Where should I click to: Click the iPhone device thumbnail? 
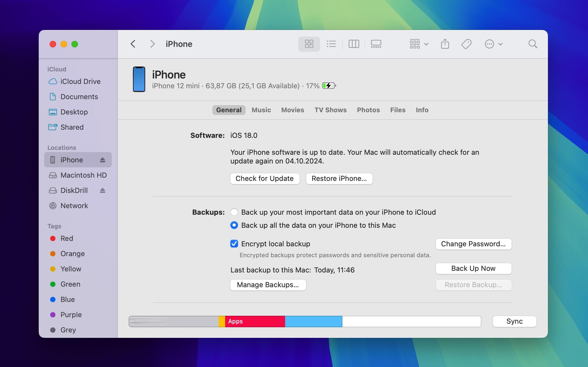pos(139,79)
